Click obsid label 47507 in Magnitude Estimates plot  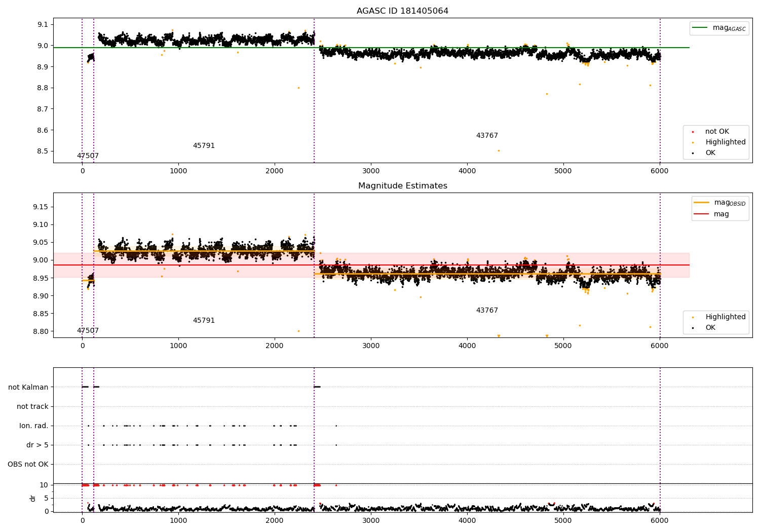pos(88,331)
